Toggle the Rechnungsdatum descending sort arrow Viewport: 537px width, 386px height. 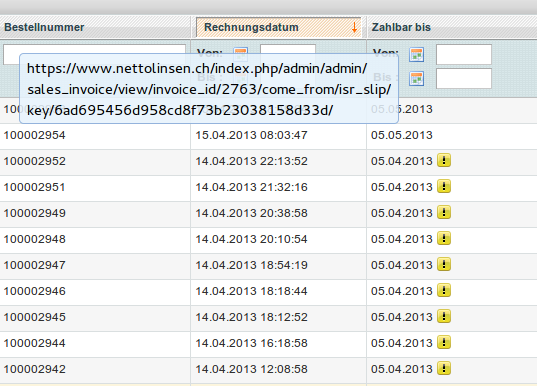[354, 27]
